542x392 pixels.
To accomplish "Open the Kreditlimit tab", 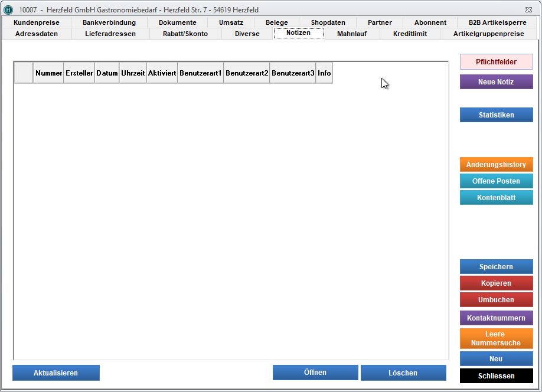I will [x=410, y=34].
